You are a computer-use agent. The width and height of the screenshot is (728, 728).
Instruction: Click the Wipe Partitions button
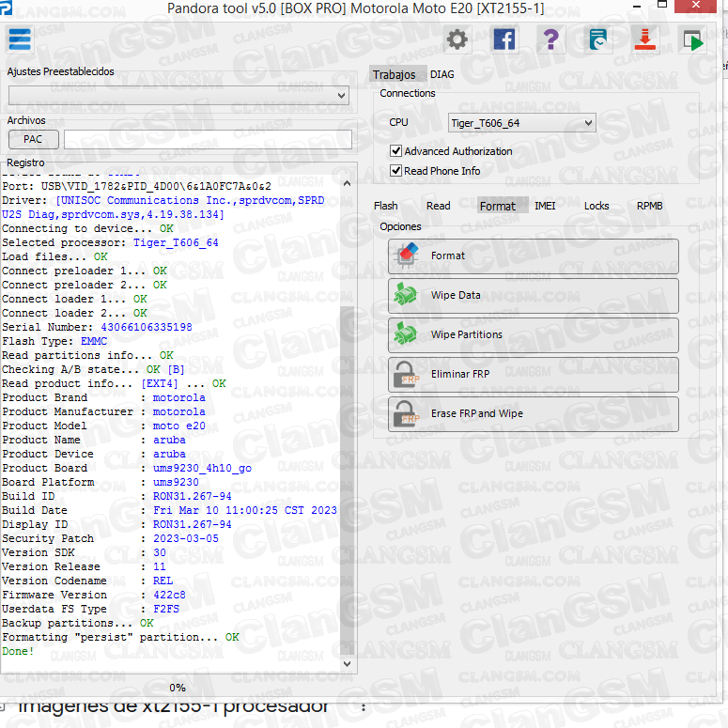click(533, 334)
